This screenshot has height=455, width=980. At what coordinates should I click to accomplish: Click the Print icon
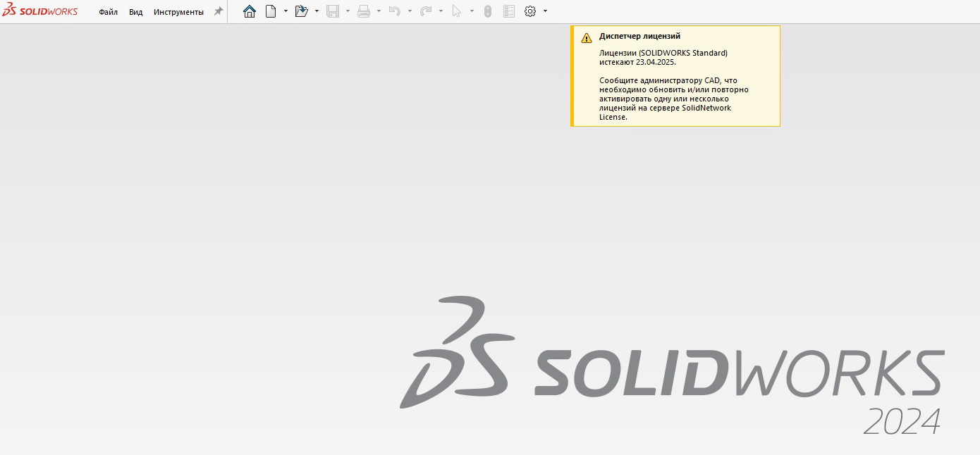point(364,12)
